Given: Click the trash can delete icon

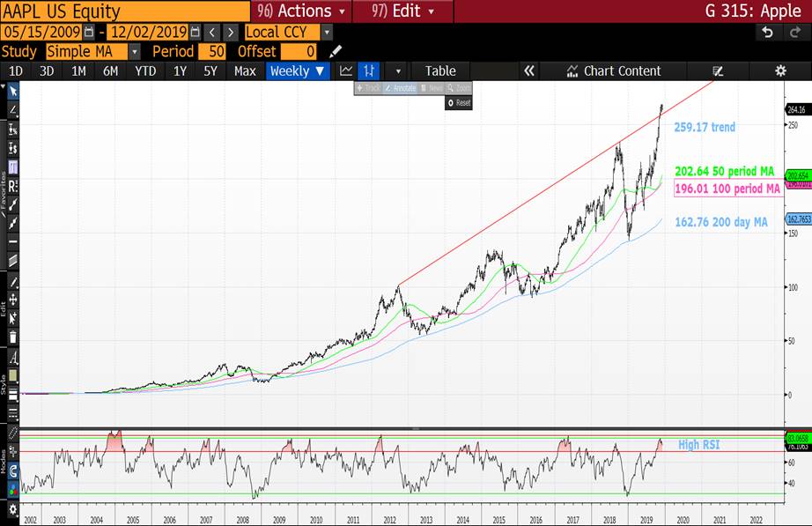Looking at the screenshot, I should [x=13, y=337].
